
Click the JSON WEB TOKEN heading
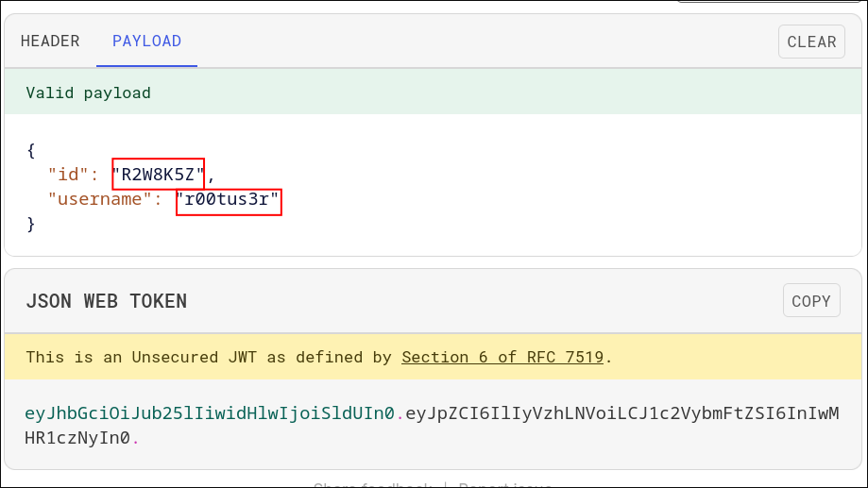[106, 301]
